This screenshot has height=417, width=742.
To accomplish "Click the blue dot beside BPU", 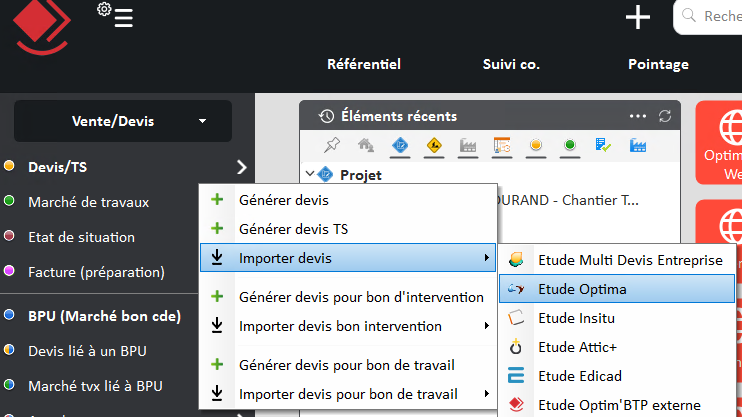I will point(9,315).
